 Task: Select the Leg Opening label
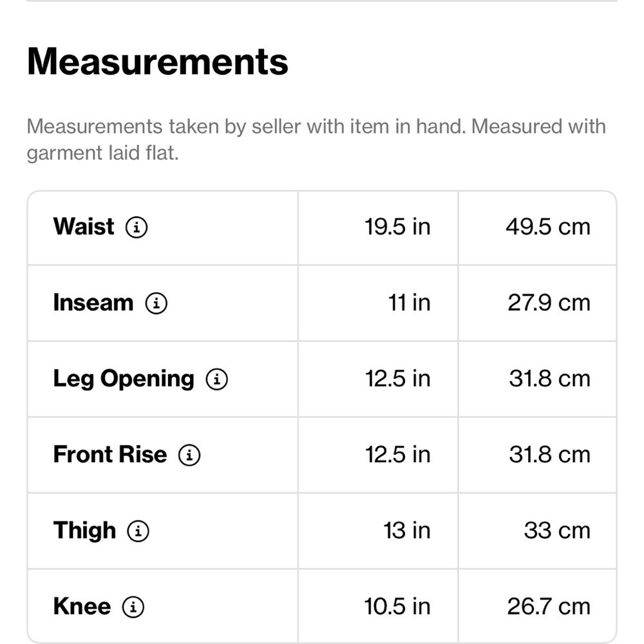[x=124, y=379]
